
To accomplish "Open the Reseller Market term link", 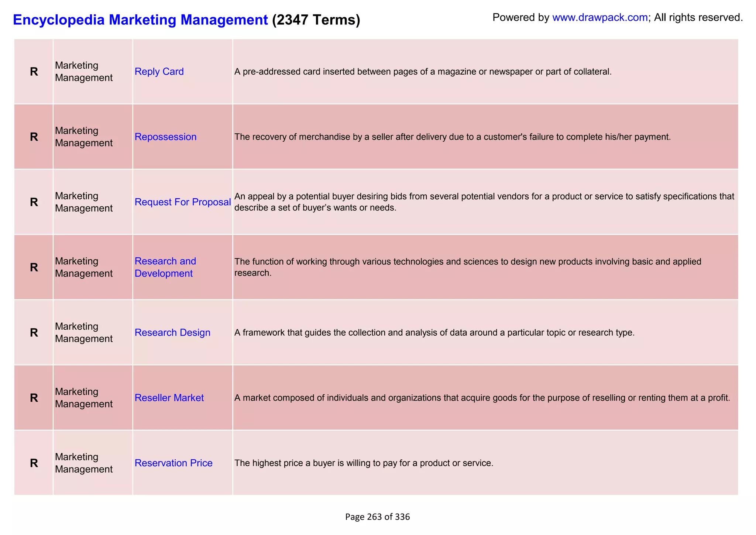I will click(x=169, y=398).
